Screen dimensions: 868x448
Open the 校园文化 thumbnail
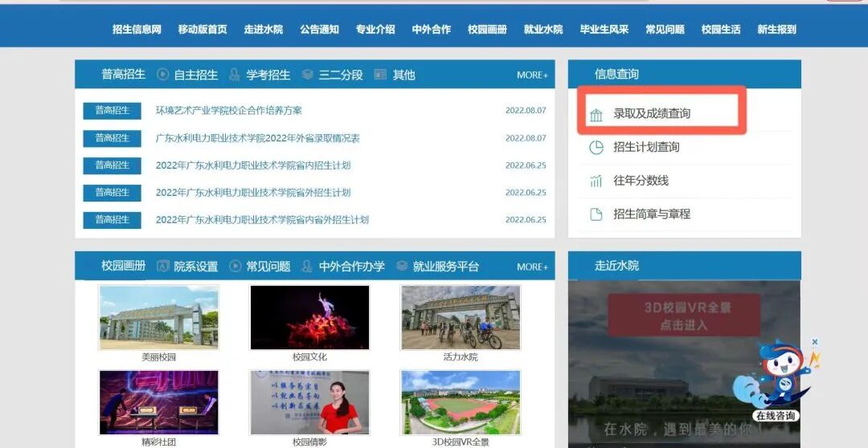309,317
